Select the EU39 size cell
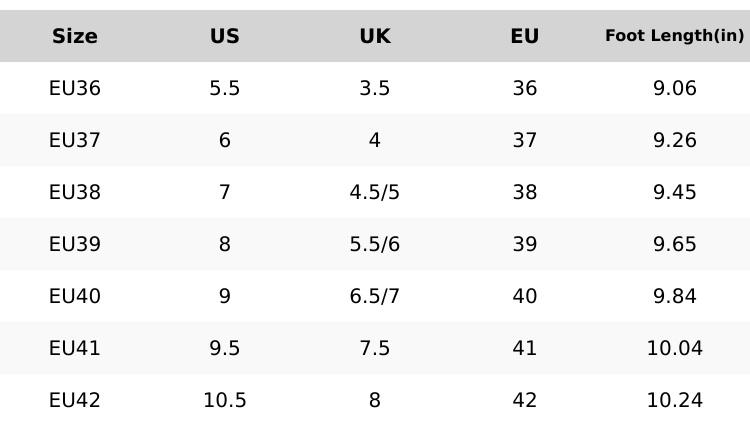The image size is (750, 426). coord(75,244)
